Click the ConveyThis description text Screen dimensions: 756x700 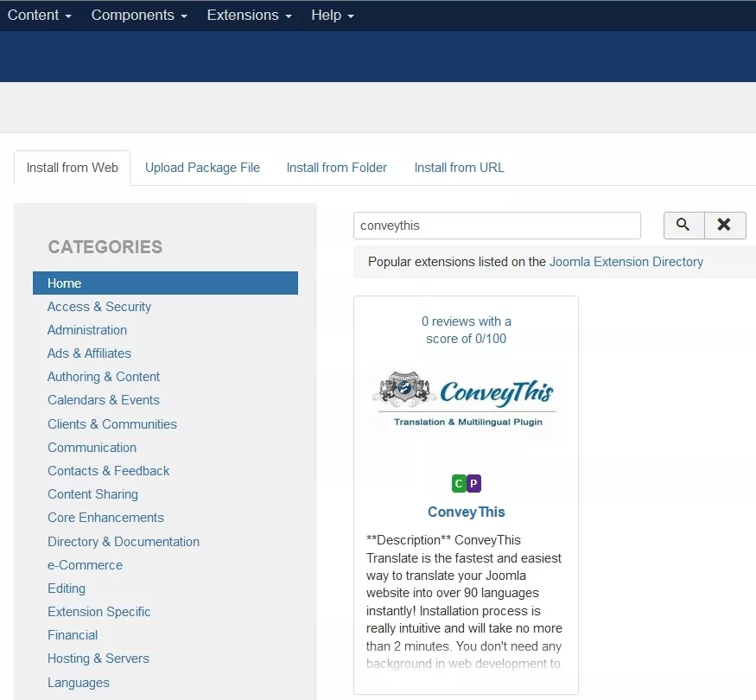464,601
